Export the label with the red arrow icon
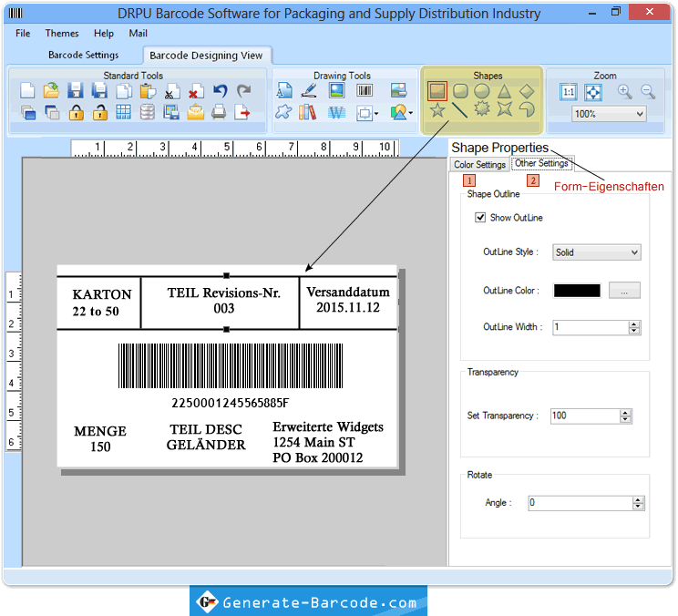Screen dimensions: 678x616 point(242,112)
